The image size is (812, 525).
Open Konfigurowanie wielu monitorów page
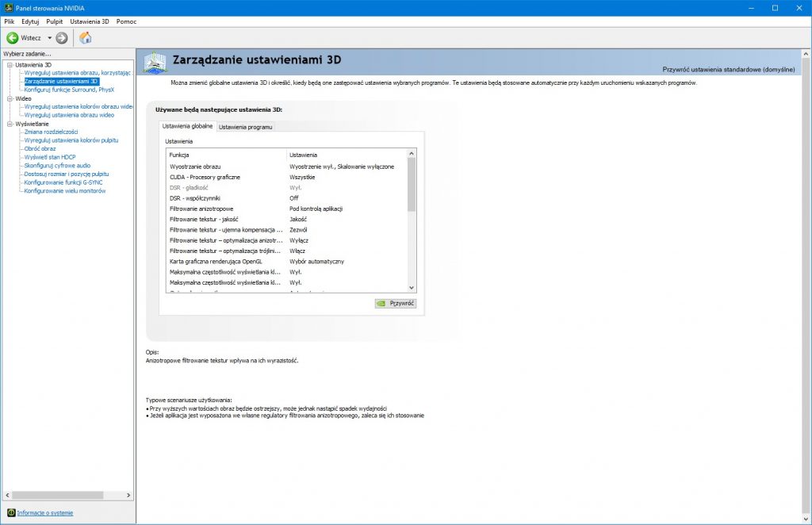pos(65,191)
